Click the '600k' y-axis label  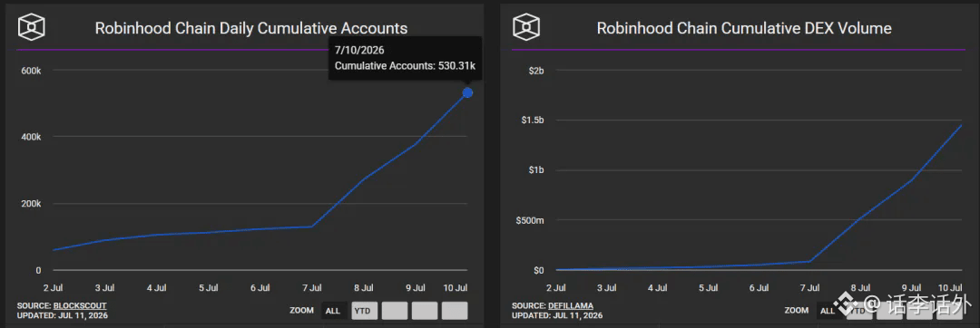point(31,71)
